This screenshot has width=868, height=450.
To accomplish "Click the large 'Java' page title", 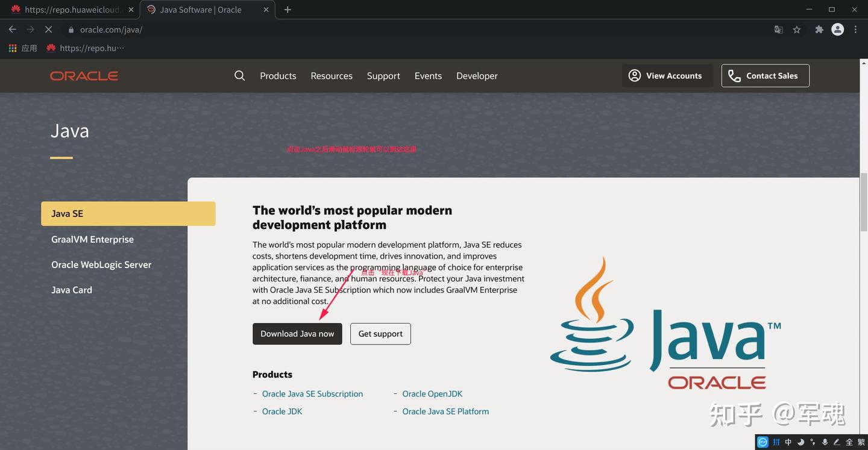I will point(70,131).
